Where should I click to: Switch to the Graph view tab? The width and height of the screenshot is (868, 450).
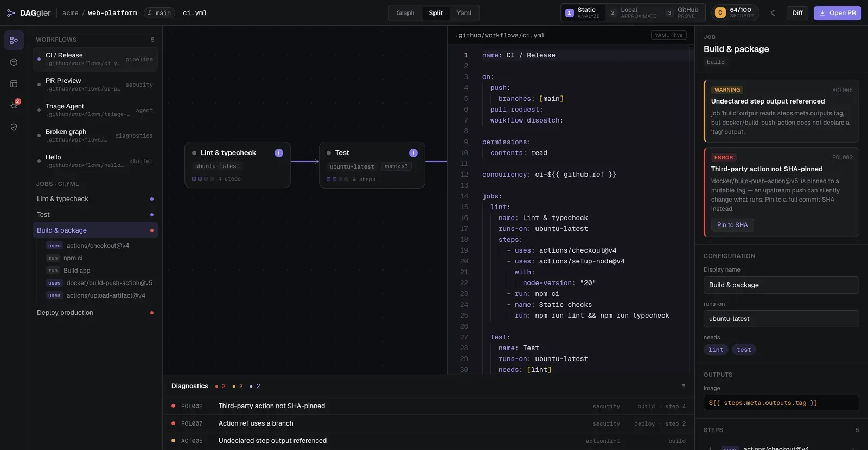click(x=405, y=13)
